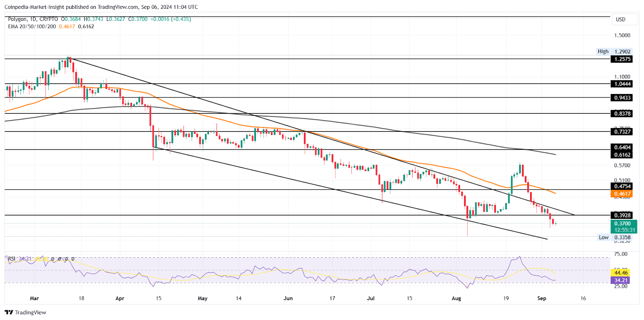Click the 1.2575 price level label
Viewport: 644px width, 320px height.
(622, 59)
